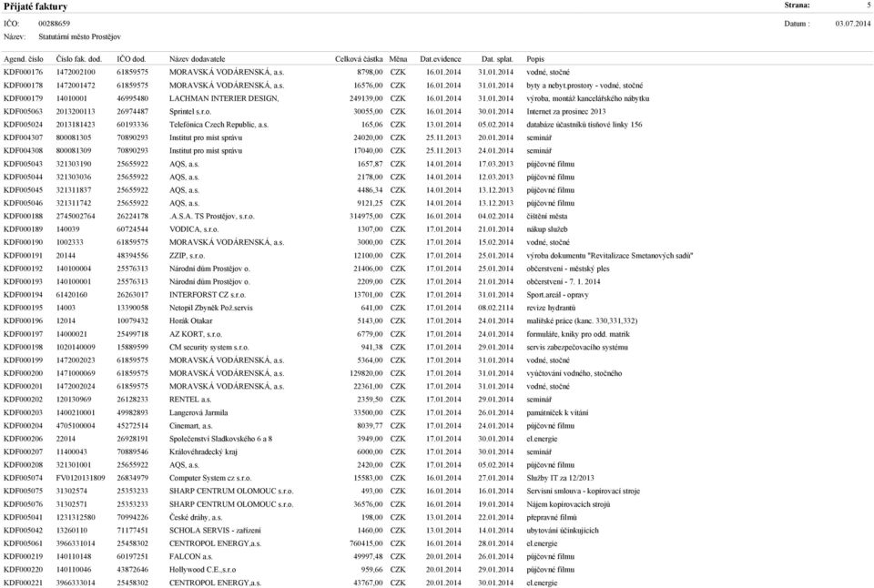Viewport: 874px width, 588px height.
Task: Select agenda number KDF000176
Action: (23, 73)
